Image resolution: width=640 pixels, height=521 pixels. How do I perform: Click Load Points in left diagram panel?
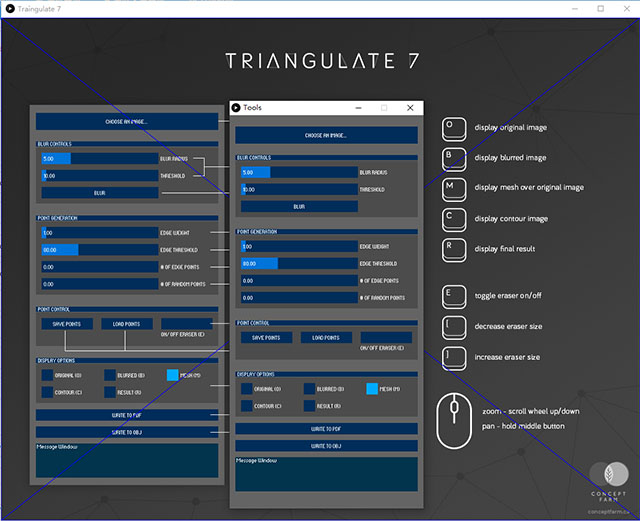(x=127, y=324)
